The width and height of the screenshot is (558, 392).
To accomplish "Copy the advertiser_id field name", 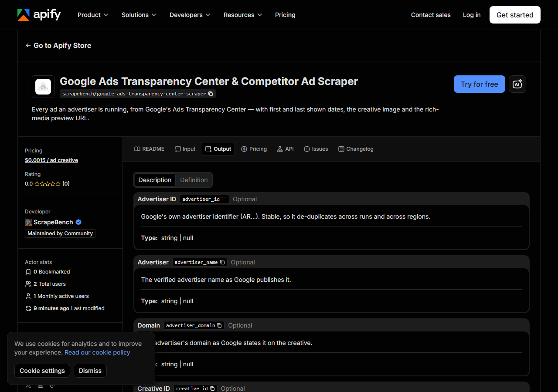I will coord(224,199).
